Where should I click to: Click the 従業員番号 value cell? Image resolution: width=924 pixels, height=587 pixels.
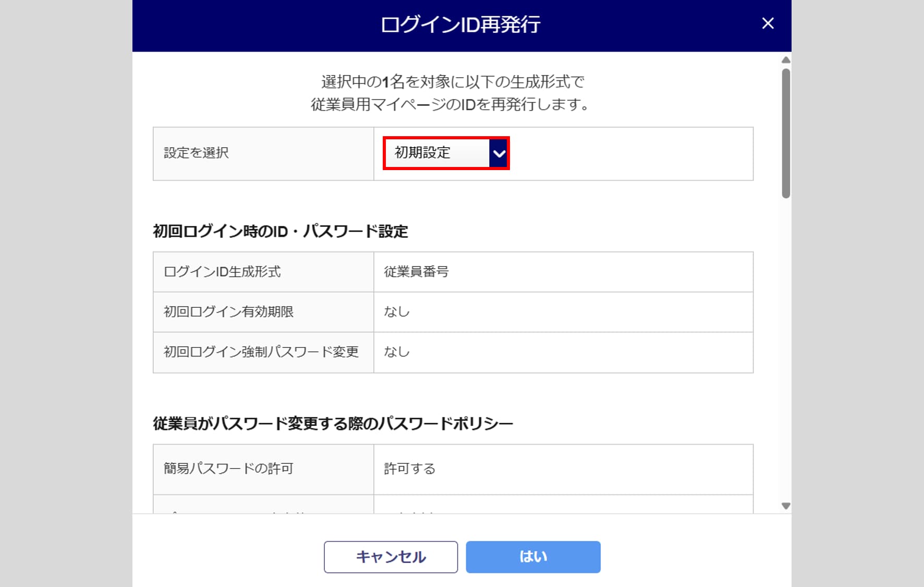[x=416, y=272]
